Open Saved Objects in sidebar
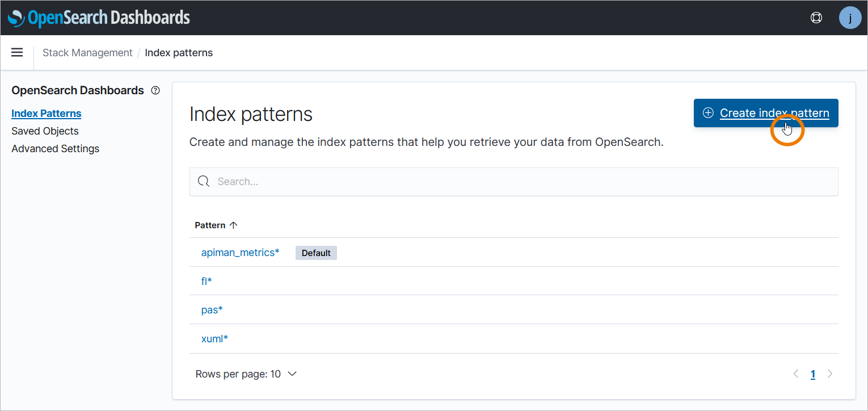The image size is (868, 411). coord(45,131)
